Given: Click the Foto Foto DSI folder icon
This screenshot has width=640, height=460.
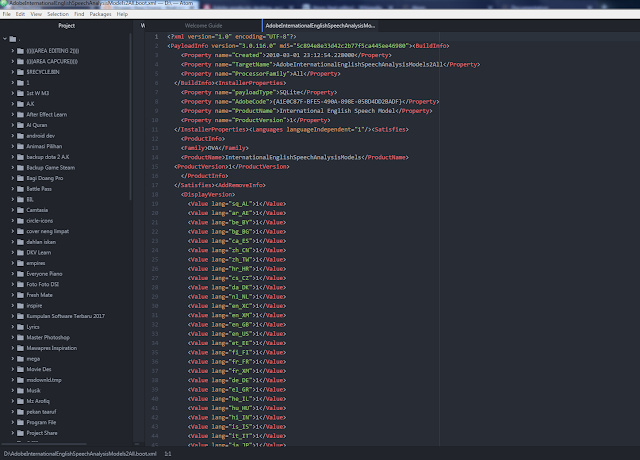Looking at the screenshot, I should [20, 284].
